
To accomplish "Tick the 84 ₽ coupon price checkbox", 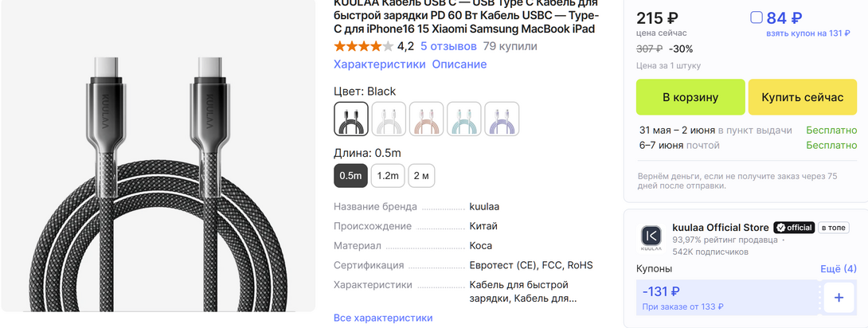I will (x=757, y=18).
